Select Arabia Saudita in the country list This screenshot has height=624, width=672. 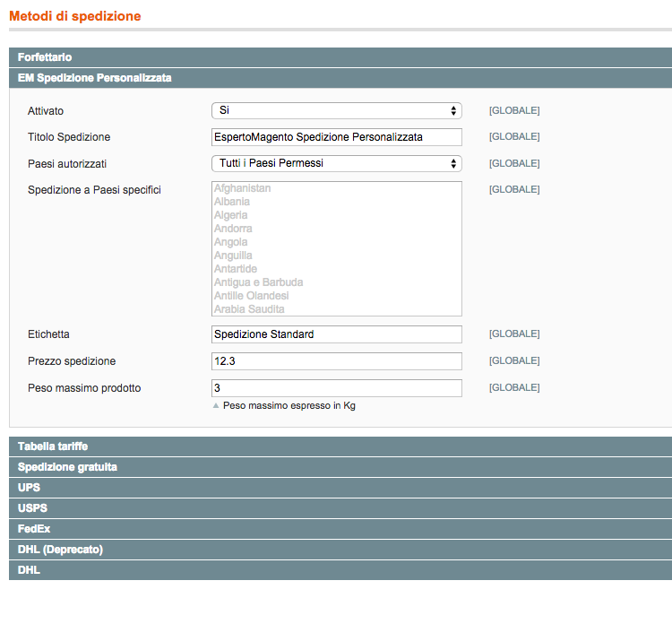point(249,309)
